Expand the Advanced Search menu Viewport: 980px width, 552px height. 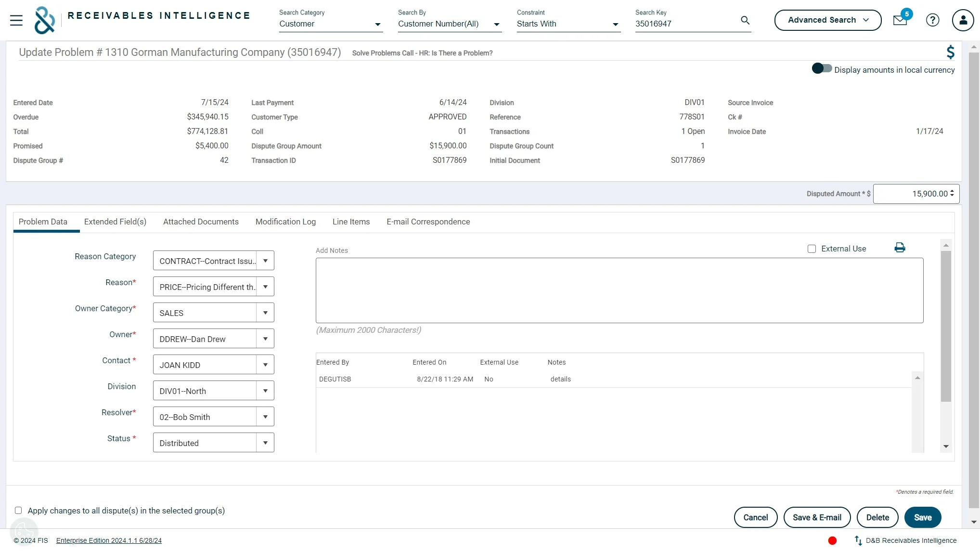pyautogui.click(x=828, y=20)
